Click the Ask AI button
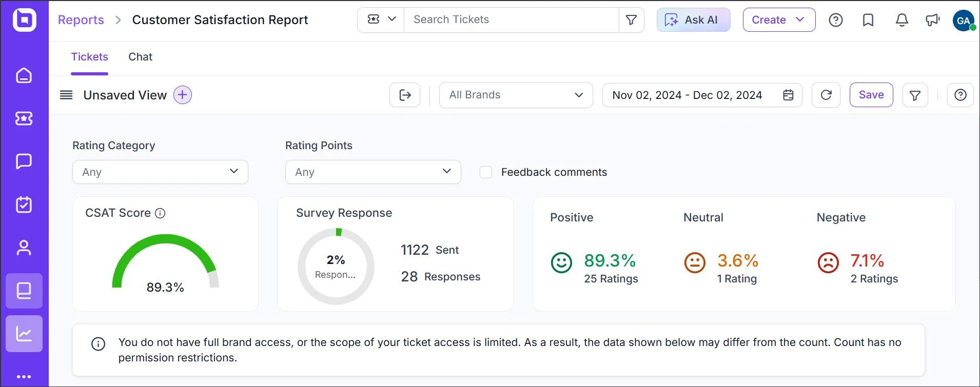The height and width of the screenshot is (387, 980). (x=693, y=20)
